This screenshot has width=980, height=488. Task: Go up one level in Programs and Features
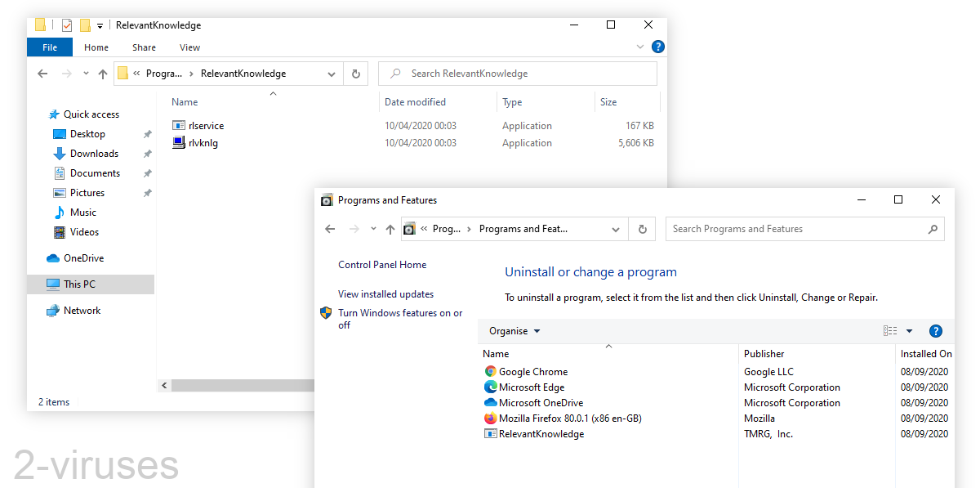click(x=390, y=229)
